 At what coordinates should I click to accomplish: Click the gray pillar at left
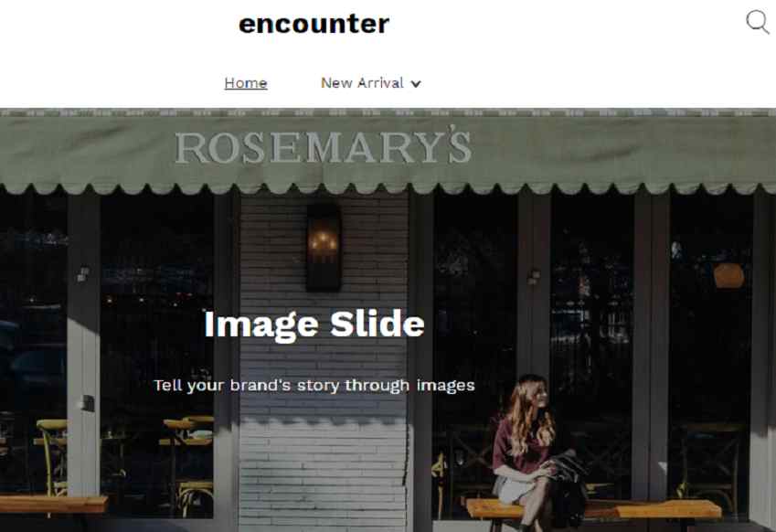click(x=83, y=346)
